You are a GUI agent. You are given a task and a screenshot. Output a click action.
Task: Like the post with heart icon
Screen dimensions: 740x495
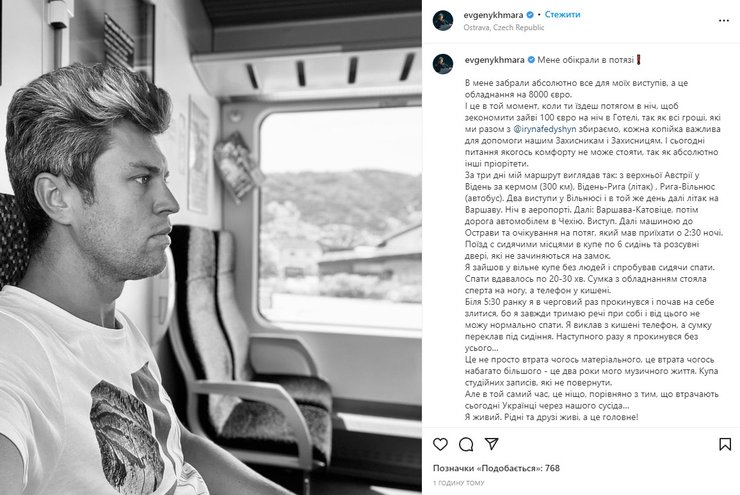point(440,444)
